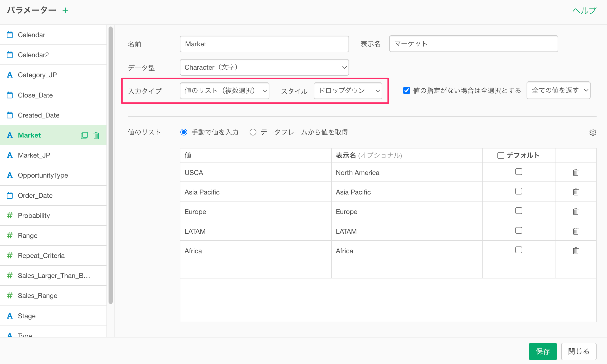Viewport: 607px width, 364px height.
Task: Click the 保存 save button
Action: click(543, 351)
